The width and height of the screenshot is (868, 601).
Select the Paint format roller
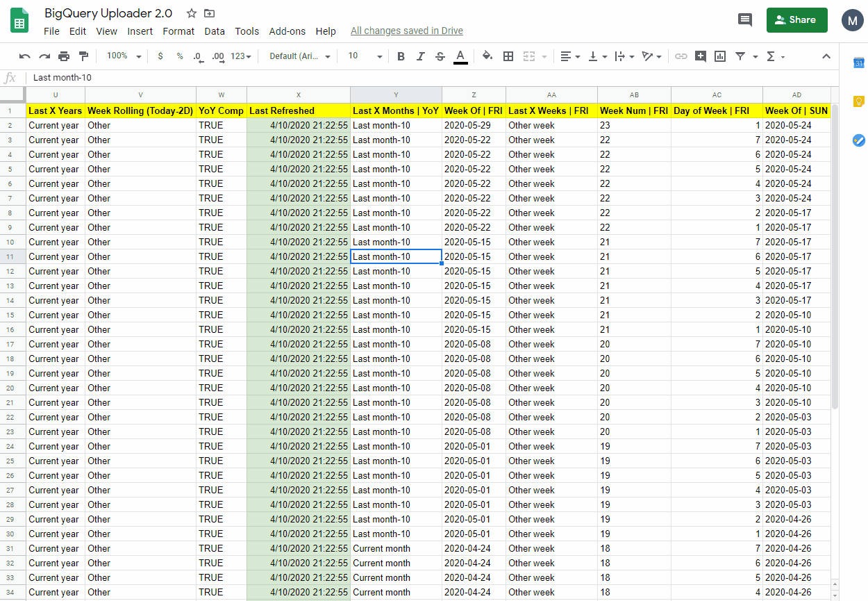click(x=84, y=56)
